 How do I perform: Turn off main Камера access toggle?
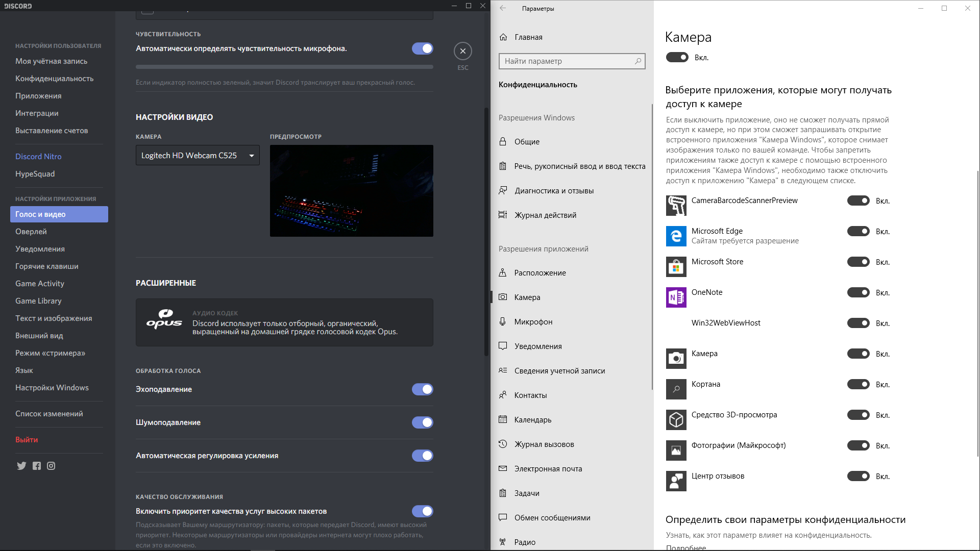tap(677, 58)
